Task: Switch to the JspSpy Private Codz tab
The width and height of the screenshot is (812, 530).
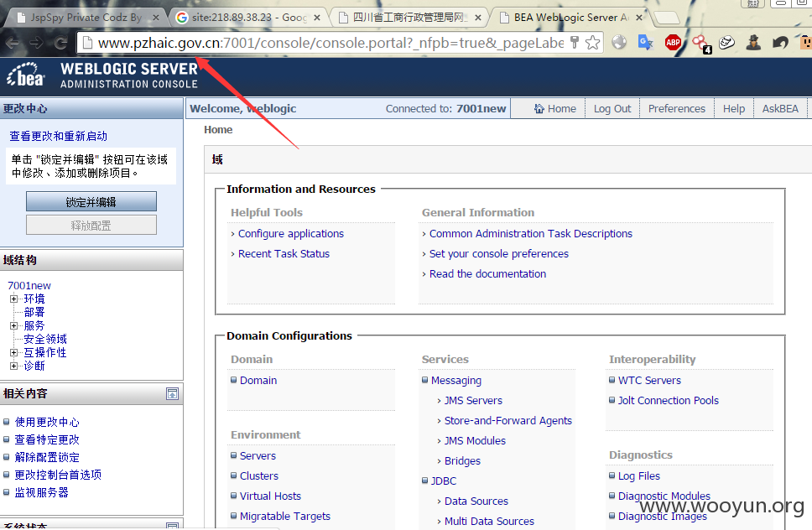Action: 86,18
